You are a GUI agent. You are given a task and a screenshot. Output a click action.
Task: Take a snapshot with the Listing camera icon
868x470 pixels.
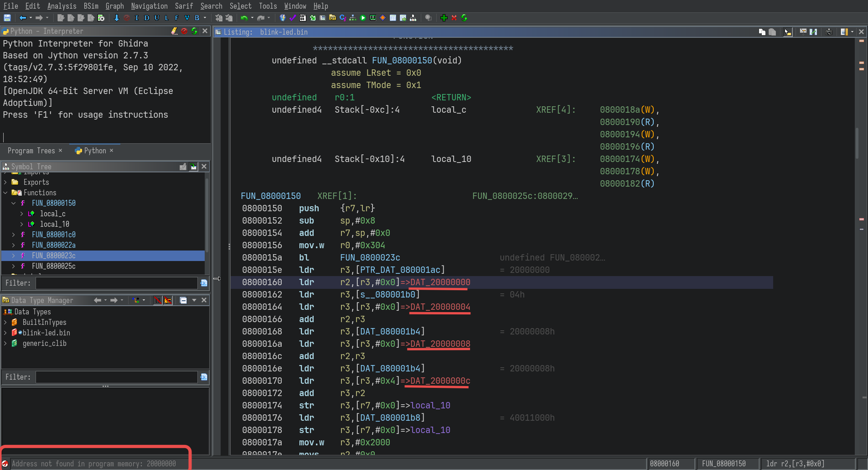[829, 32]
